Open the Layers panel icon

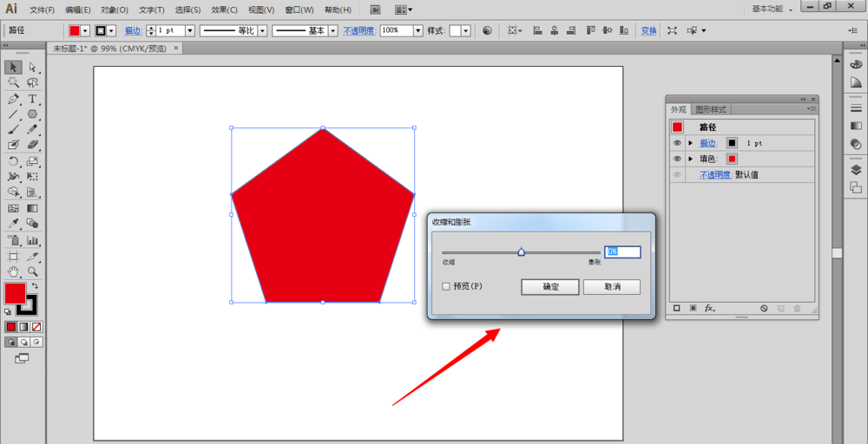click(856, 170)
